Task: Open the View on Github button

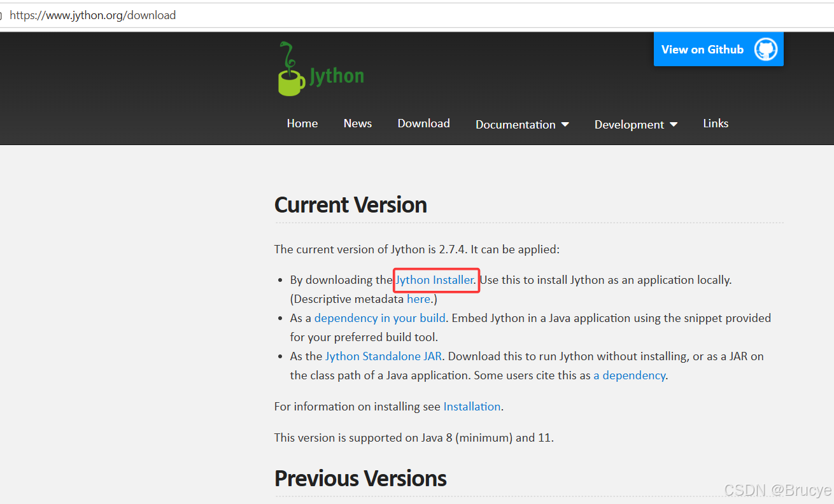Action: [718, 49]
